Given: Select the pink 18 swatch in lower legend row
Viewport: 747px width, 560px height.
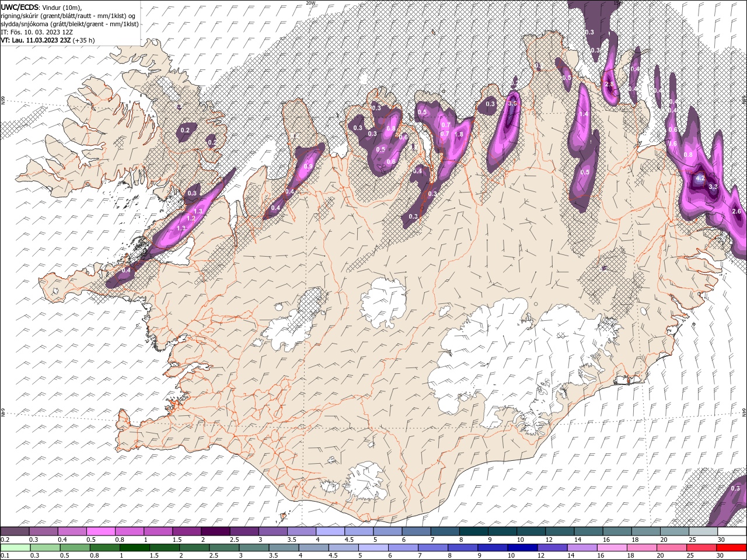Looking at the screenshot, I should tap(642, 548).
